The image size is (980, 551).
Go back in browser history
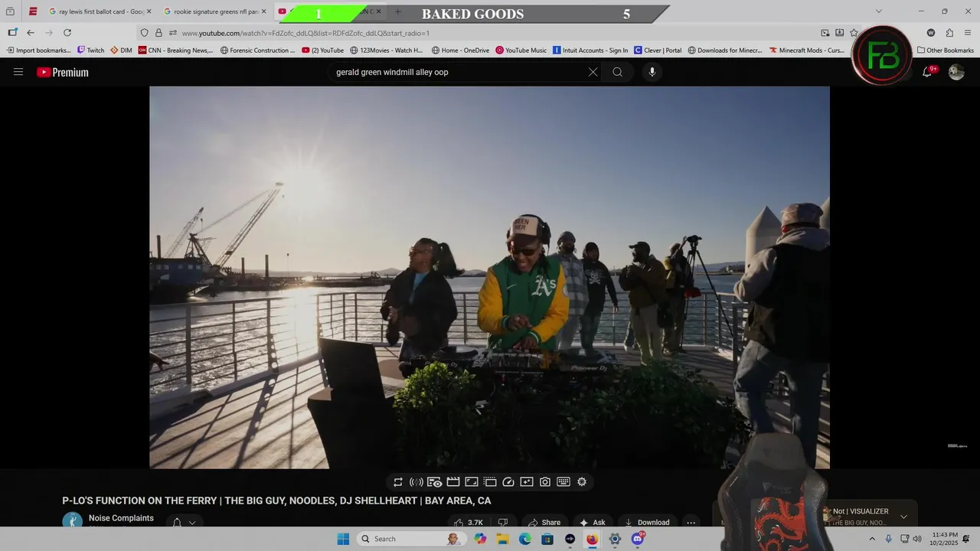[x=30, y=33]
